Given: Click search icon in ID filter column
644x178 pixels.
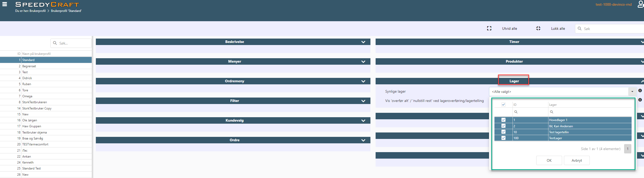Looking at the screenshot, I should (x=516, y=112).
